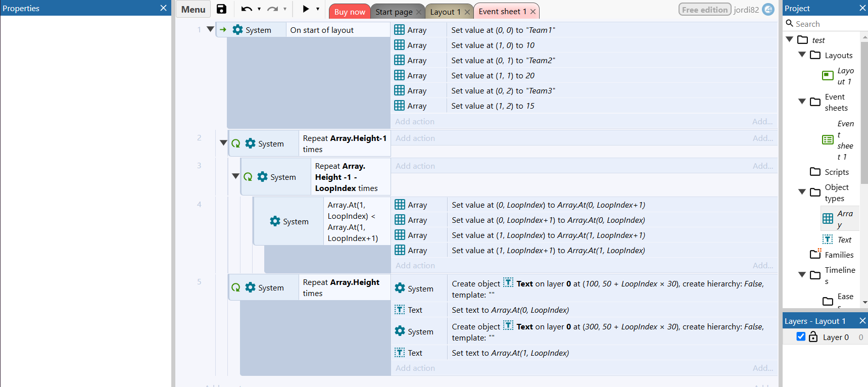Close the Properties panel
Image resolution: width=868 pixels, height=387 pixels.
pos(163,8)
